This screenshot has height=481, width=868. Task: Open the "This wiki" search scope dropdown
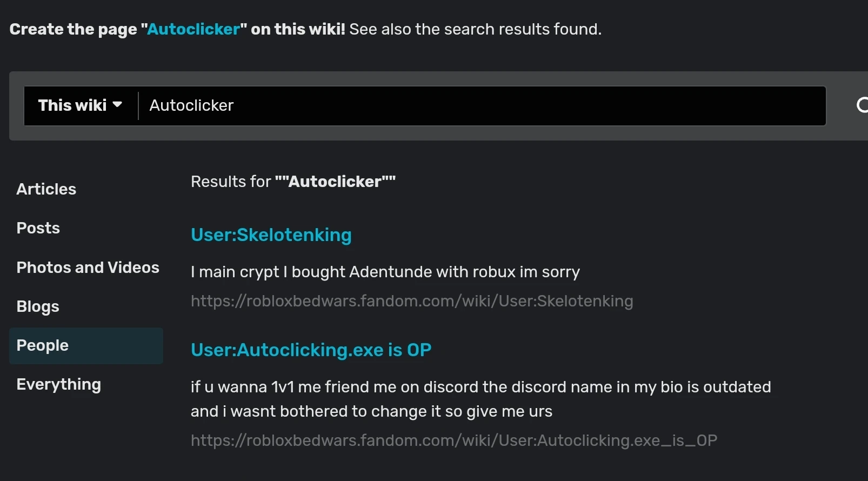[x=79, y=105]
